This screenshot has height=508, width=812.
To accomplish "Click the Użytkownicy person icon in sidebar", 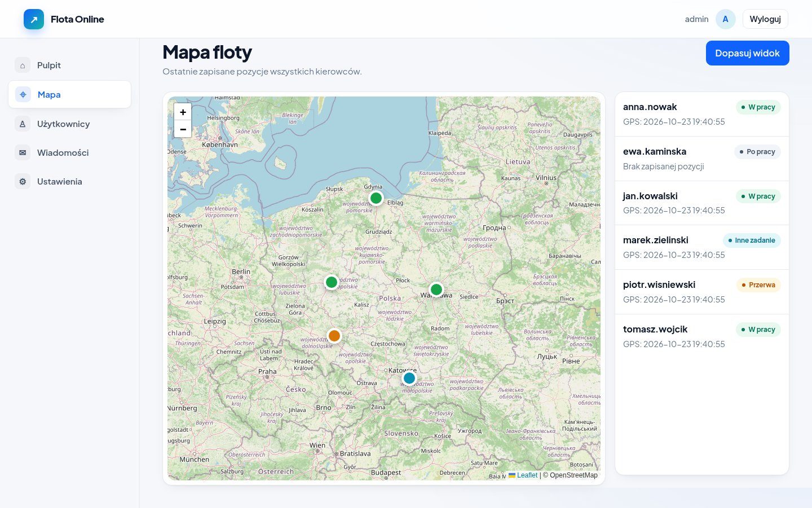I will click(x=23, y=124).
